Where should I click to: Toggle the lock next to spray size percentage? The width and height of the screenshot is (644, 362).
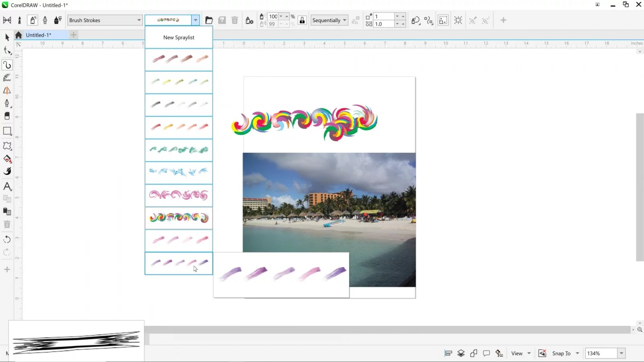(302, 20)
